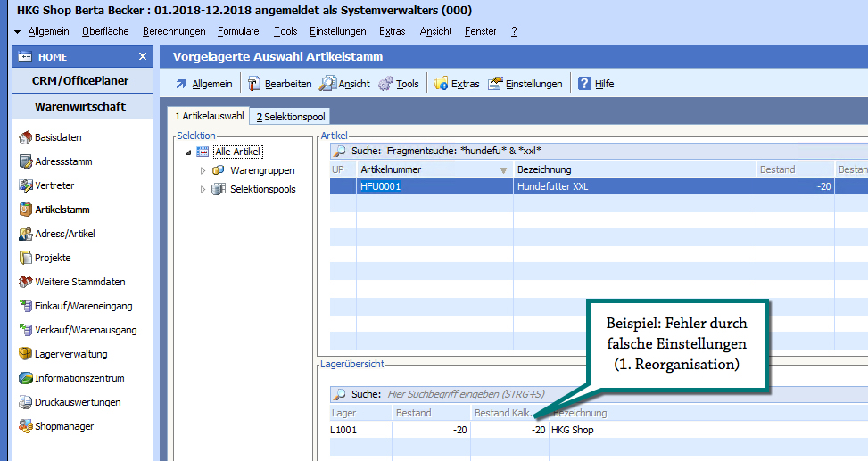Image resolution: width=868 pixels, height=461 pixels.
Task: Switch to the 2 Selektionspool tab
Action: pos(291,117)
